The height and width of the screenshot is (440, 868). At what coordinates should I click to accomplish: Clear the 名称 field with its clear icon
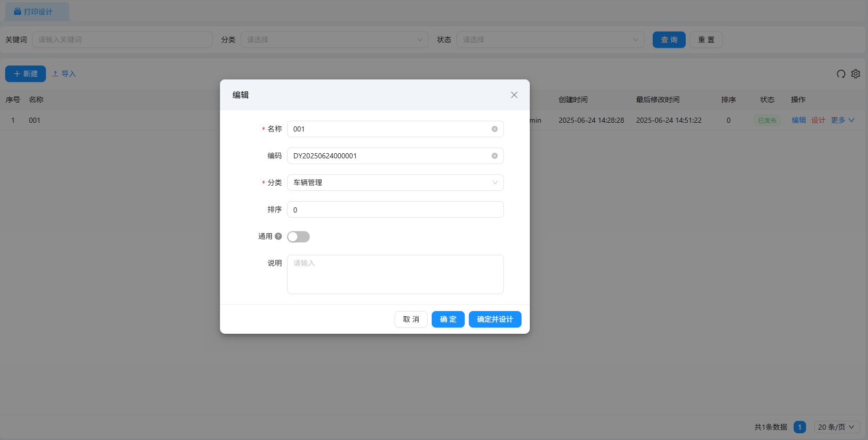coord(494,129)
